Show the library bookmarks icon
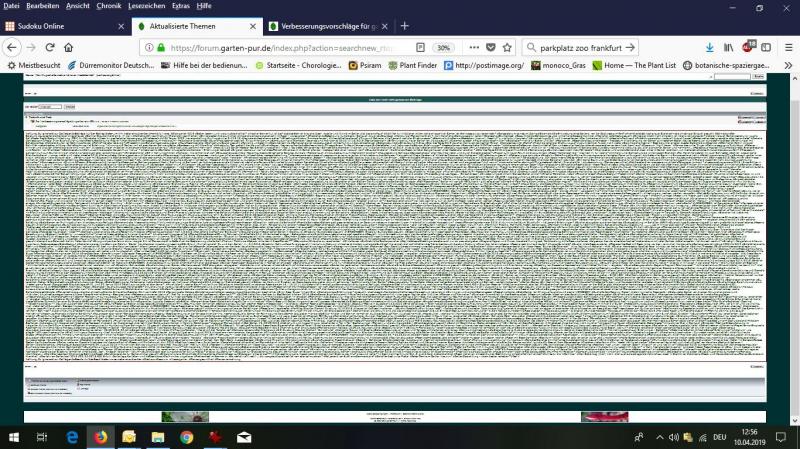This screenshot has width=800, height=449. click(x=730, y=47)
